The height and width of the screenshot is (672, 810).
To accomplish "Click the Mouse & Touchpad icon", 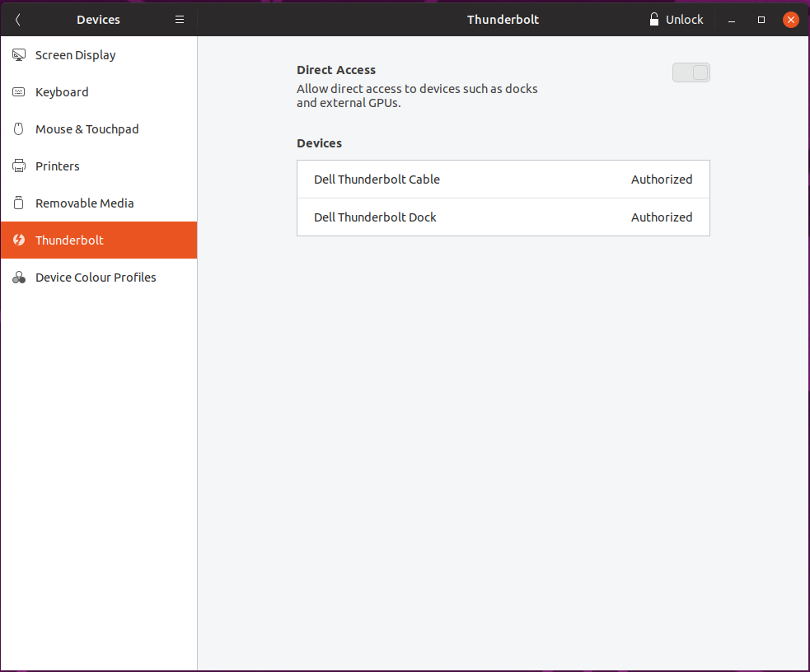I will (x=19, y=129).
